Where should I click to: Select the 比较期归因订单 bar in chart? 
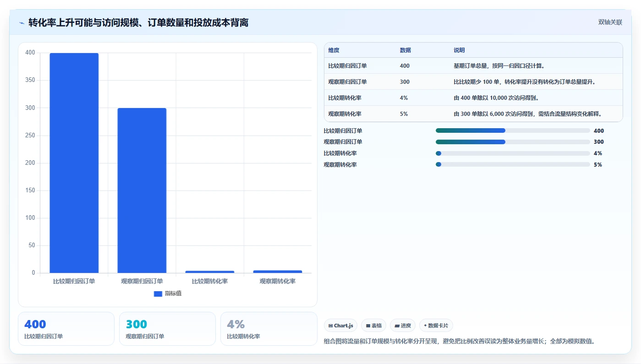74,163
